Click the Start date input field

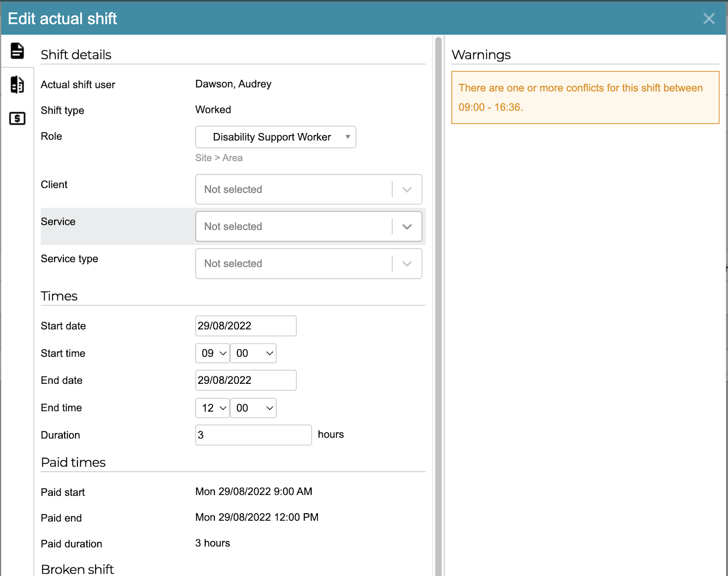point(246,326)
